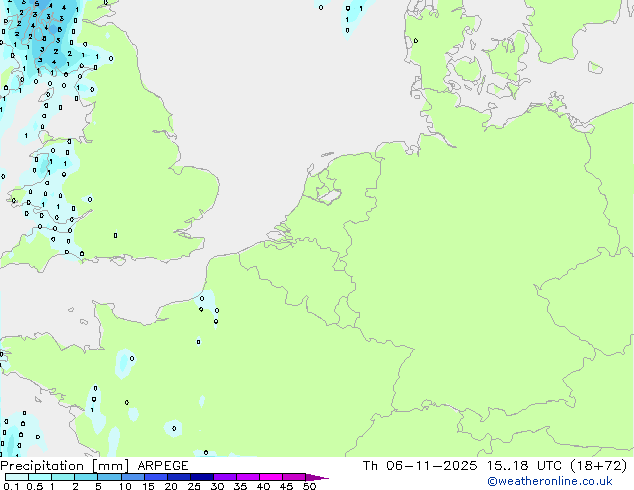Click the 0.1–0.5 mm legend swatch
Image resolution: width=634 pixels, height=490 pixels.
click(17, 477)
